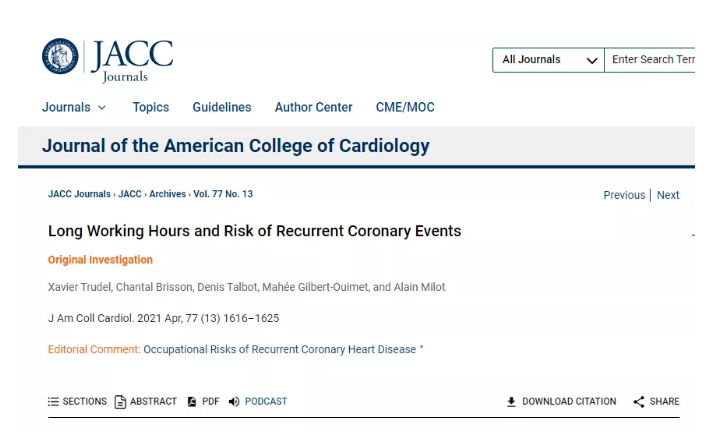Click the Archives breadcrumb link
The width and height of the screenshot is (720, 431).
(x=167, y=194)
